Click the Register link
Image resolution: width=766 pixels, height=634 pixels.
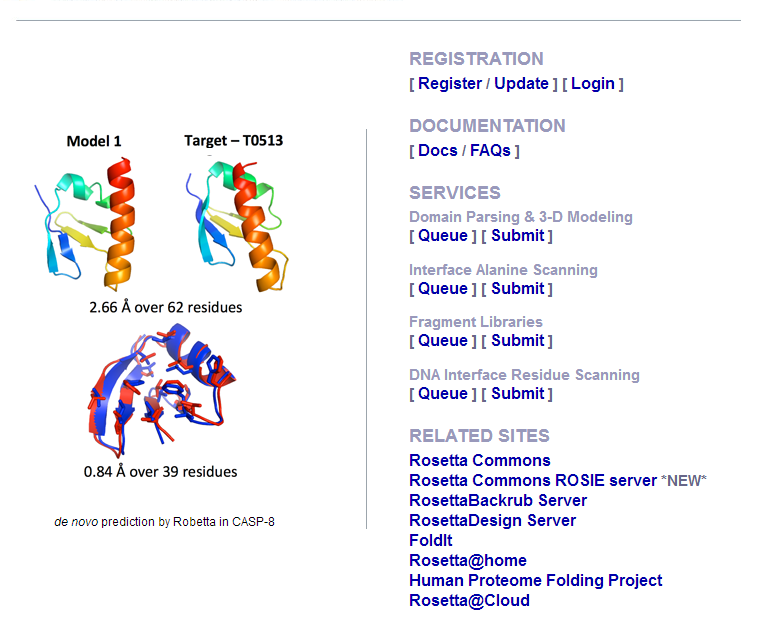click(450, 84)
